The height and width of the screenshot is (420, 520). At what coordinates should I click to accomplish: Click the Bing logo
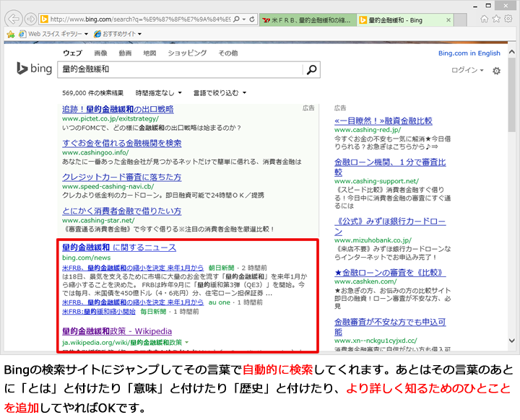click(x=35, y=69)
